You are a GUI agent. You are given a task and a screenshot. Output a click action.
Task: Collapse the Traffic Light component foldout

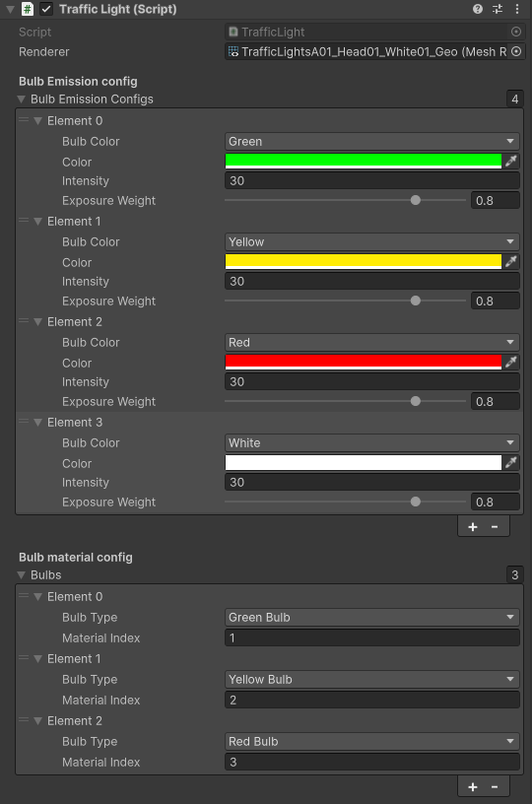(x=10, y=9)
